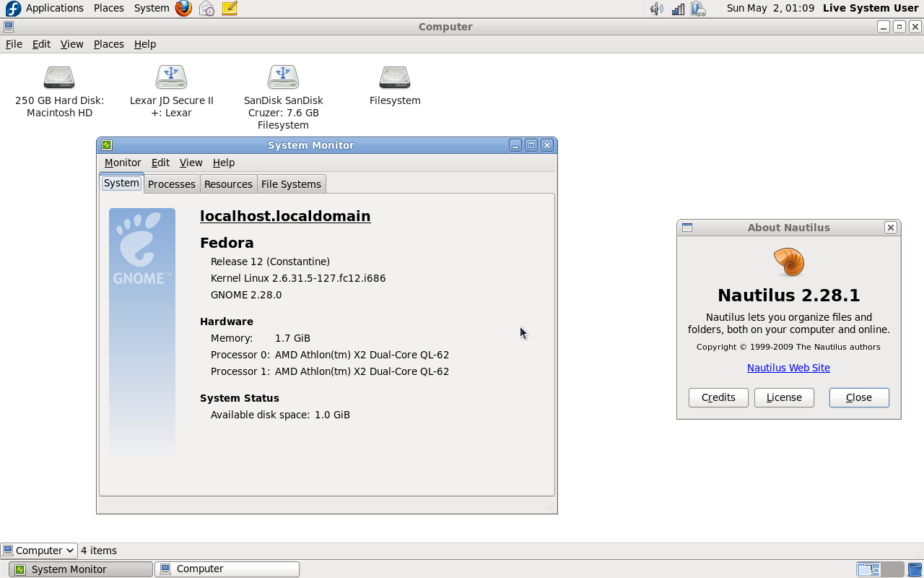Switch to the Processes tab
924x578 pixels.
point(172,184)
